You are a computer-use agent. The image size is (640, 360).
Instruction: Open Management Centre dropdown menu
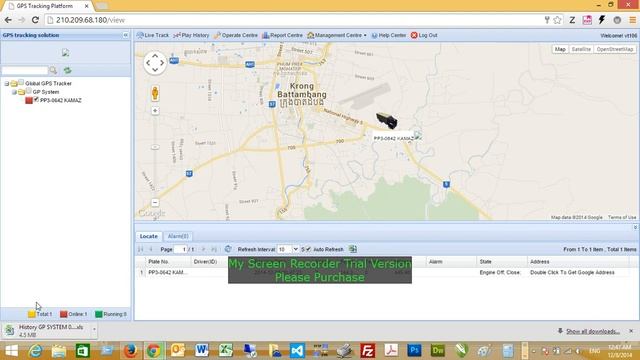pos(337,36)
